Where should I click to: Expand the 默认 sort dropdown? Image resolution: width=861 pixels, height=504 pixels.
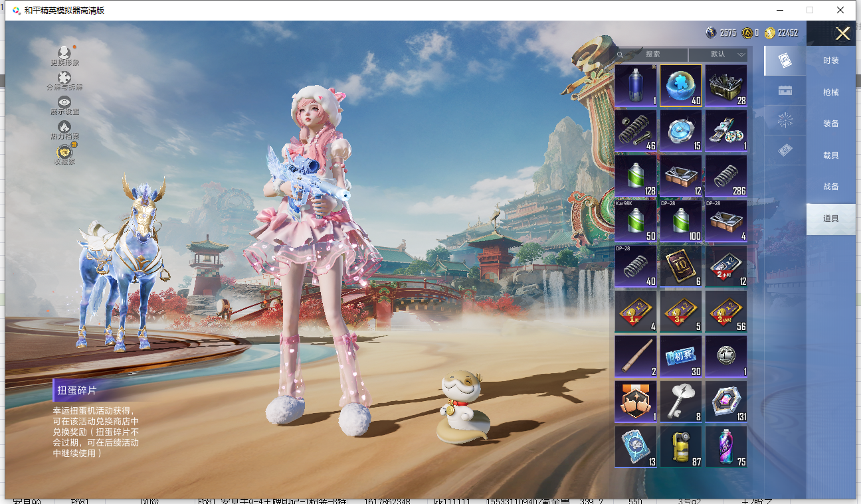coord(718,54)
